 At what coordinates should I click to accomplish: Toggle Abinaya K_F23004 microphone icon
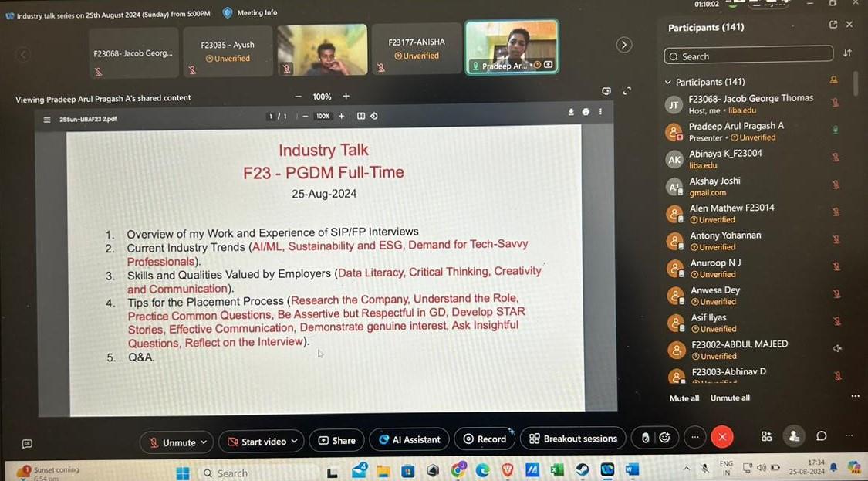pos(836,158)
